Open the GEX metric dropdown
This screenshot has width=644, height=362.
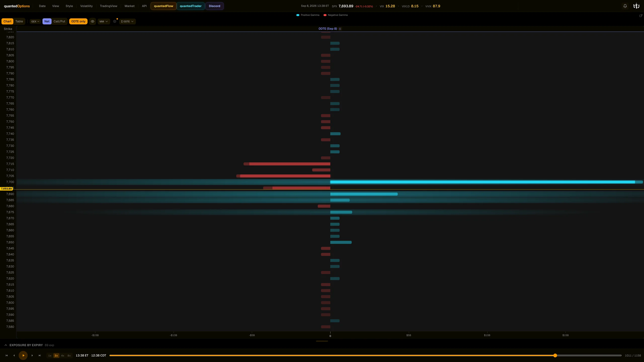[x=35, y=21]
